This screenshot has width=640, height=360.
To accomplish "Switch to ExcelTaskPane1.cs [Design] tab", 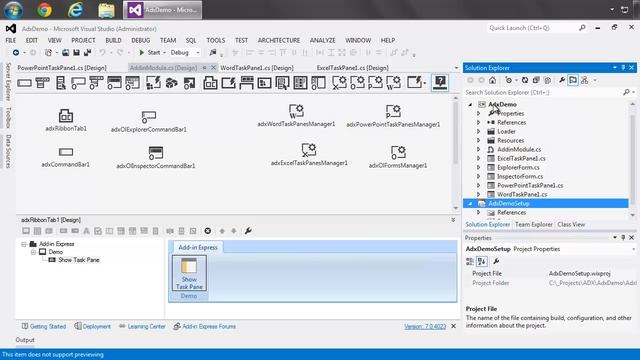I will [x=352, y=68].
